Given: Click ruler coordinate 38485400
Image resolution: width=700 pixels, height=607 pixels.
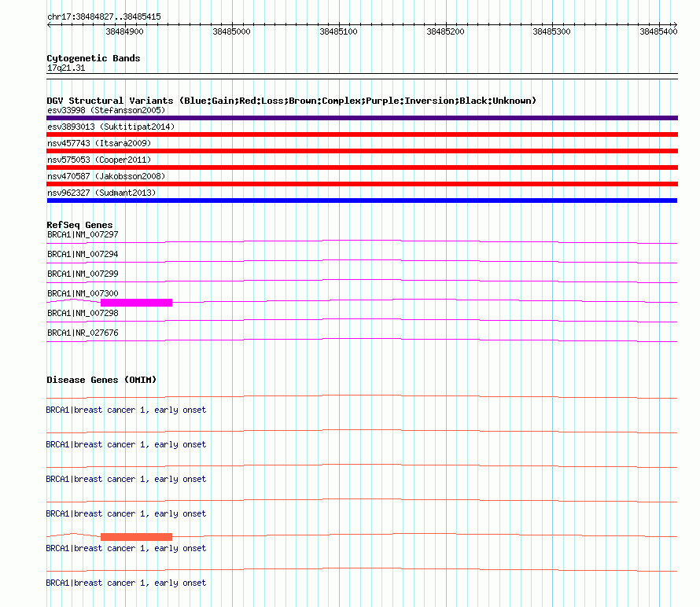Looking at the screenshot, I should point(658,31).
